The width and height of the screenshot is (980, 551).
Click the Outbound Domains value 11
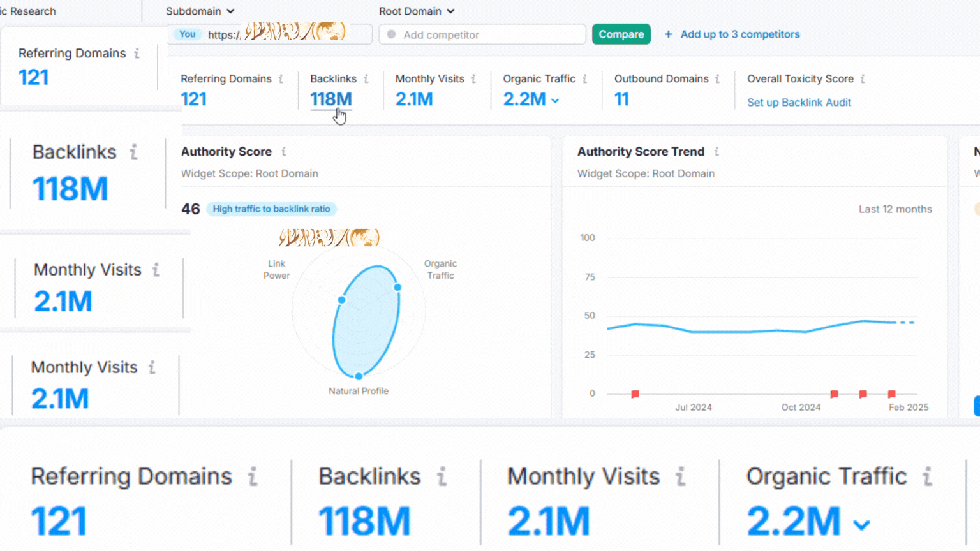(x=621, y=99)
